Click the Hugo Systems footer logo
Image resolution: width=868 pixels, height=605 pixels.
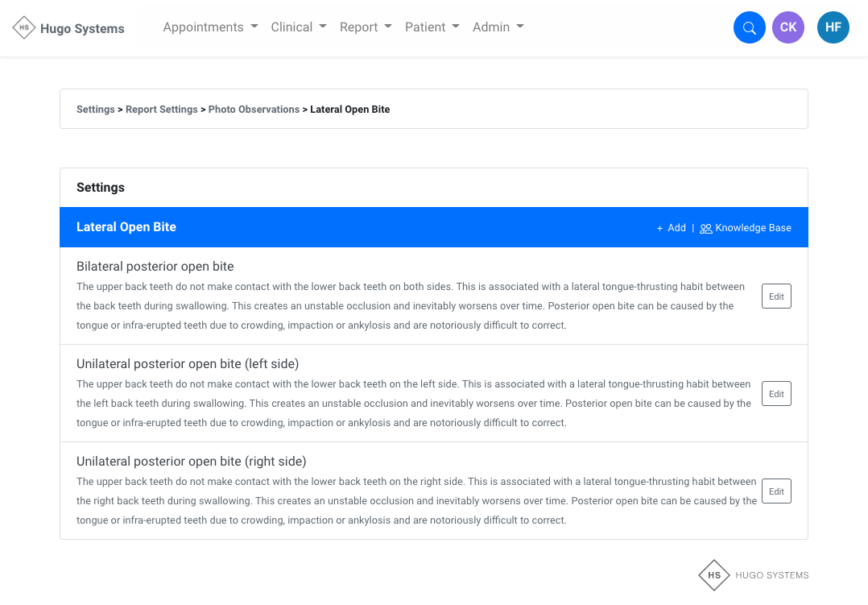click(753, 575)
